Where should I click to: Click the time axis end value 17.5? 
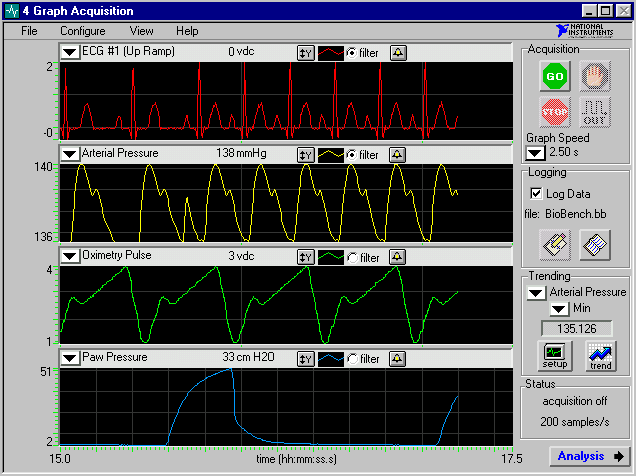pos(511,459)
